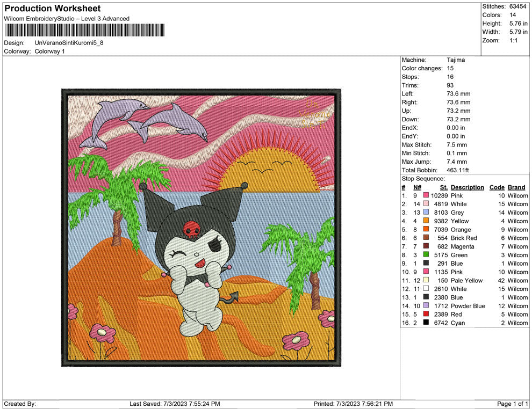Click the 'St.' column header
Screen dimensions: 532x409
coord(444,187)
